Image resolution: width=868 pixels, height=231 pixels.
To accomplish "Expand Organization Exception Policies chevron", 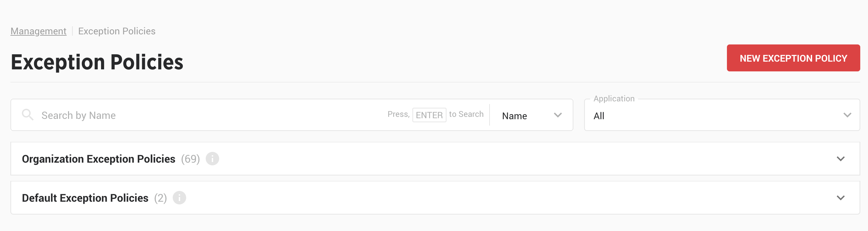I will [840, 159].
